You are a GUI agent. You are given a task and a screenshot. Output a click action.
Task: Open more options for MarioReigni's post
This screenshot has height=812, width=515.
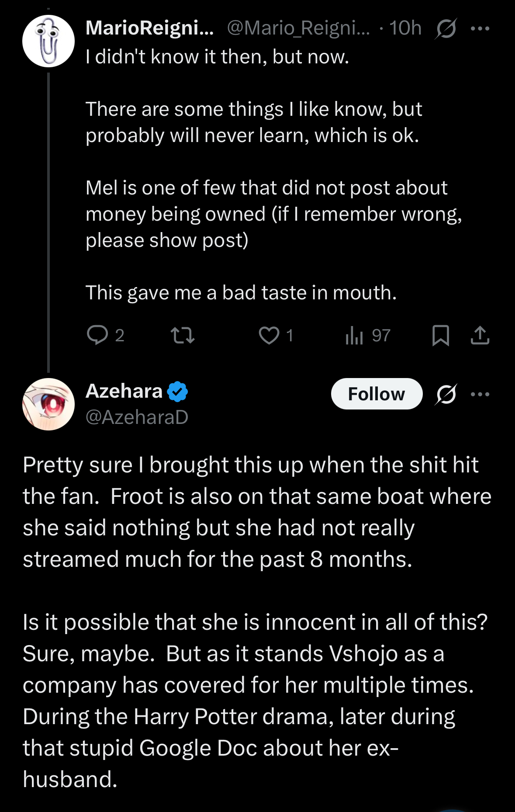(480, 28)
